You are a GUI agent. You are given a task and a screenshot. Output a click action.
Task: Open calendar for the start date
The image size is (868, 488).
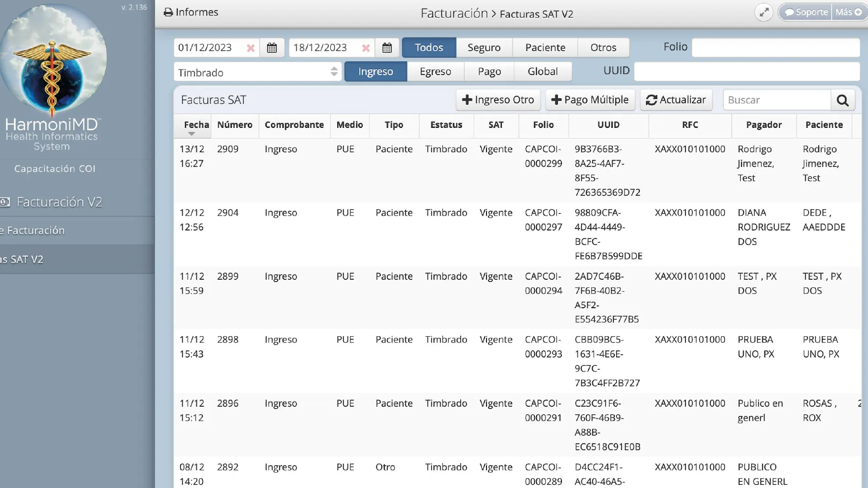[x=272, y=47]
